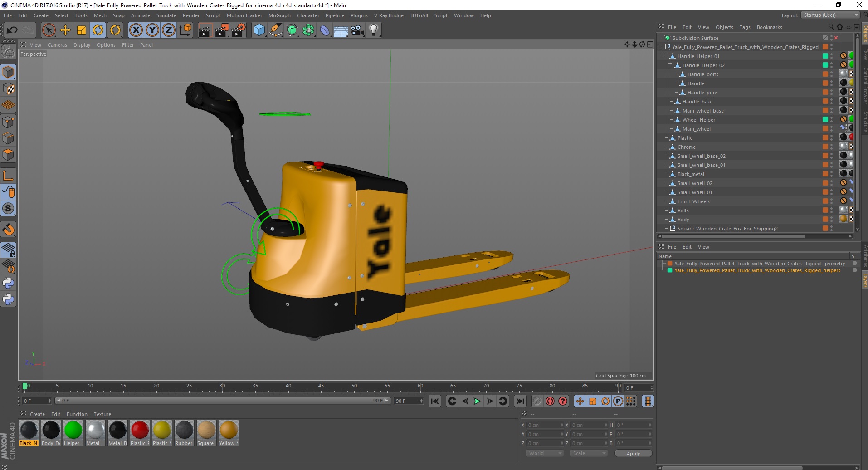Toggle the coordinate system icon
868x470 pixels.
(185, 30)
